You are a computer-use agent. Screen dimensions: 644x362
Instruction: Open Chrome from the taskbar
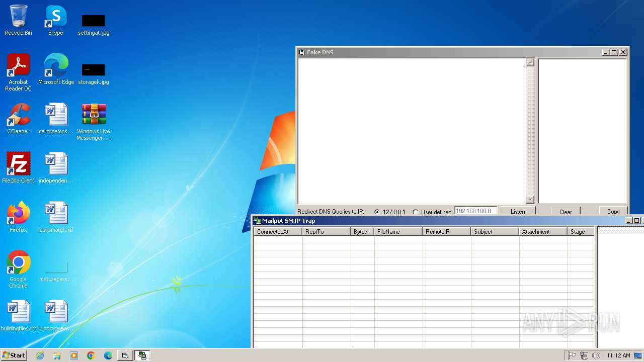coord(91,355)
